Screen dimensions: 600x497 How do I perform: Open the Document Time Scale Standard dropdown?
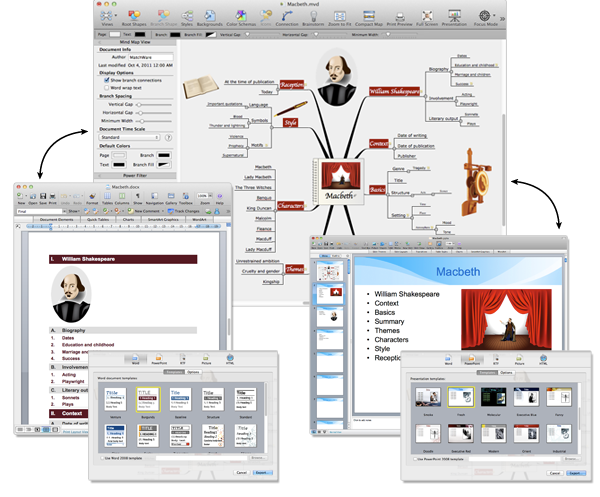click(130, 137)
